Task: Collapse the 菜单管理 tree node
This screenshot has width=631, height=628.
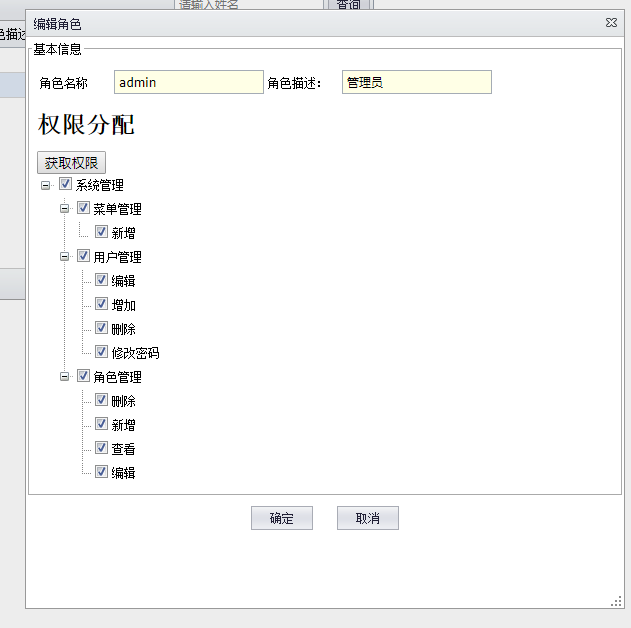Action: (64, 208)
